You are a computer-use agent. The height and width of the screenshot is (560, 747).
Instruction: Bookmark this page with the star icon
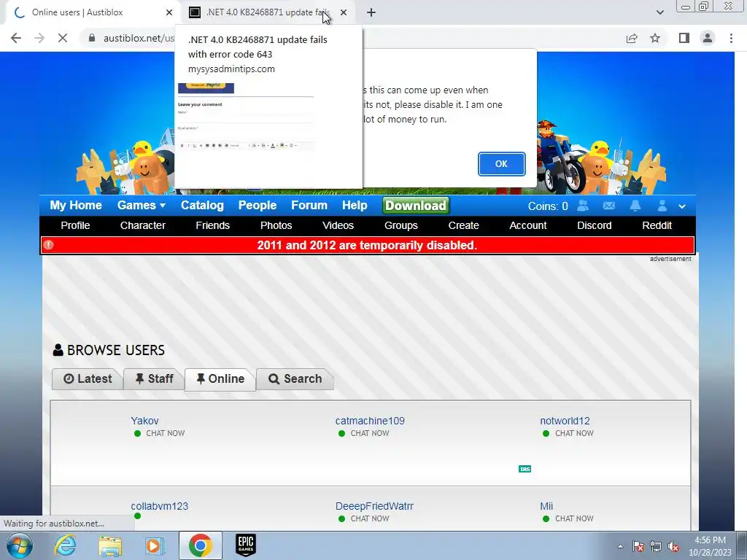coord(655,38)
